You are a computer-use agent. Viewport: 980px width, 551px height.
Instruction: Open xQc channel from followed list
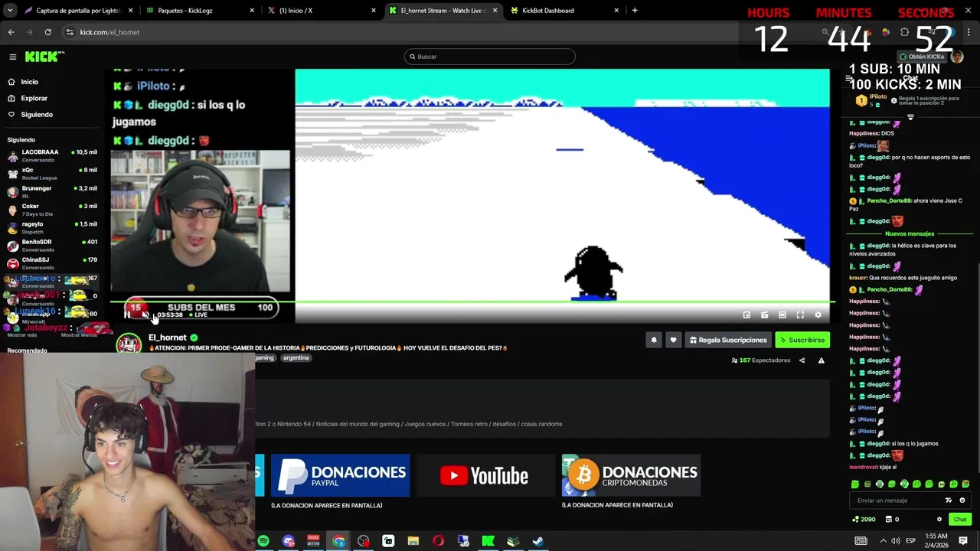[x=52, y=173]
